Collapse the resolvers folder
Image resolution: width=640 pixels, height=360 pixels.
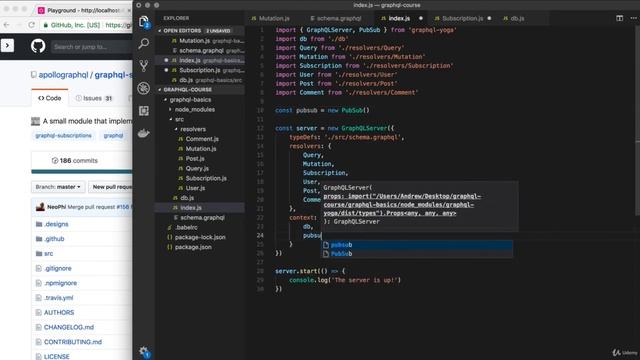pos(193,129)
